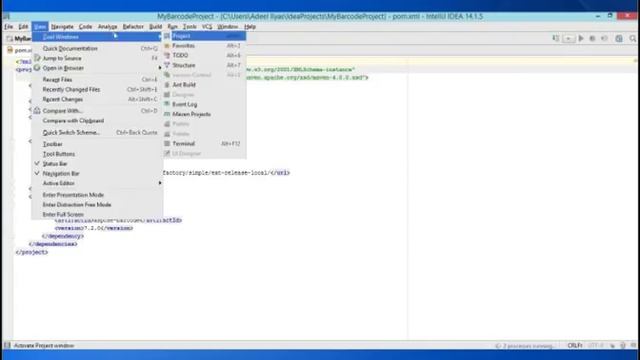Click the Debug toolbar icon
Screen dimensions: 640x360
(592, 38)
